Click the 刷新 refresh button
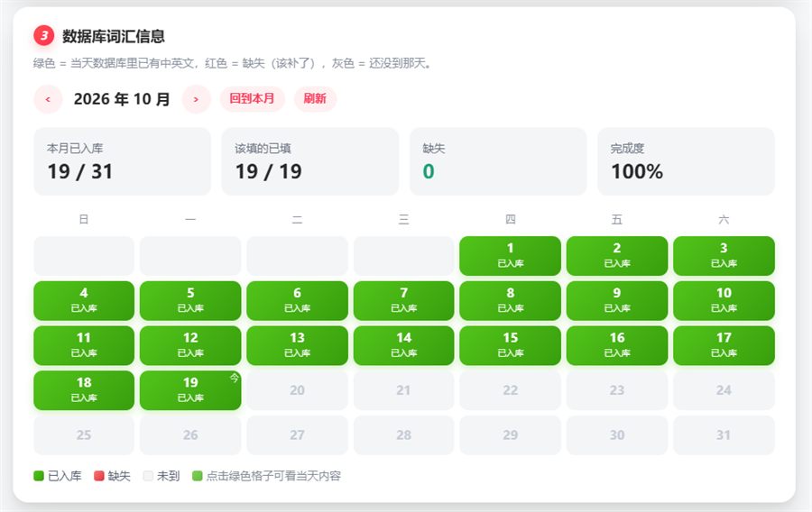 (x=315, y=98)
